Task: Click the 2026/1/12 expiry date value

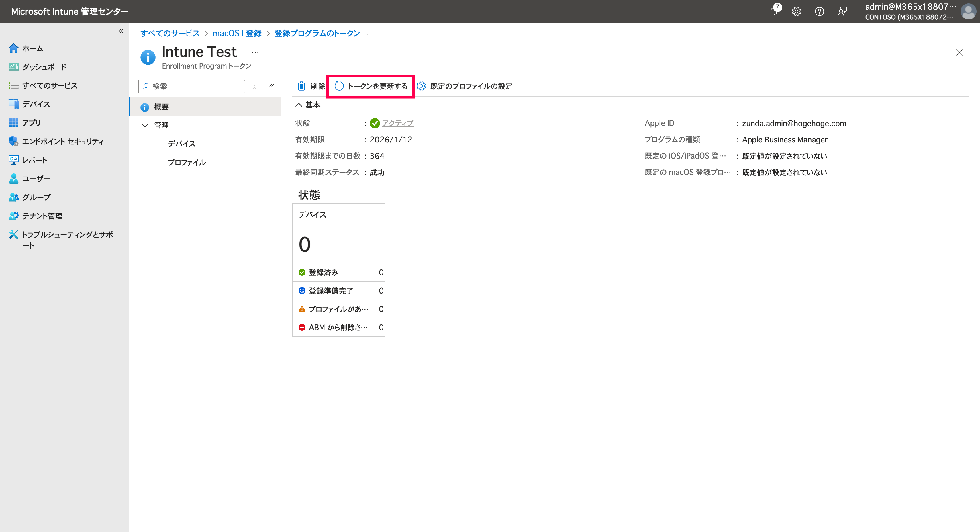Action: tap(391, 140)
